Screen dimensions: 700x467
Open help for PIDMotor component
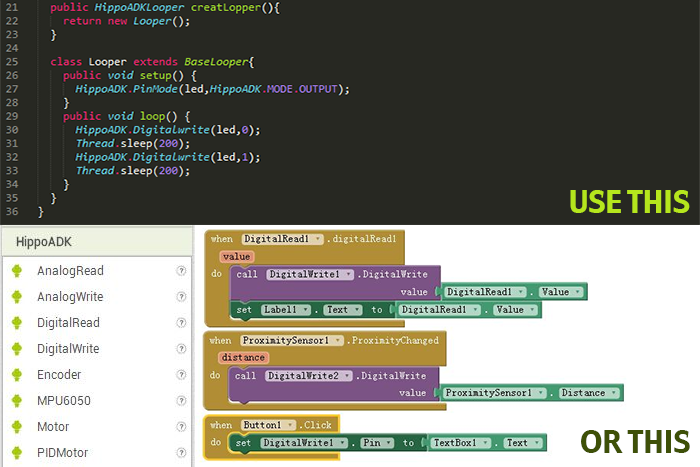(181, 452)
